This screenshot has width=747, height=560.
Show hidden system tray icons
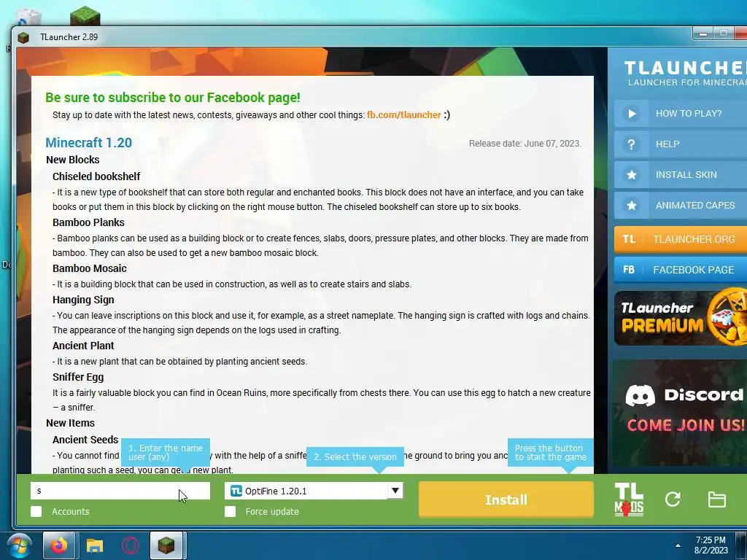coord(678,545)
